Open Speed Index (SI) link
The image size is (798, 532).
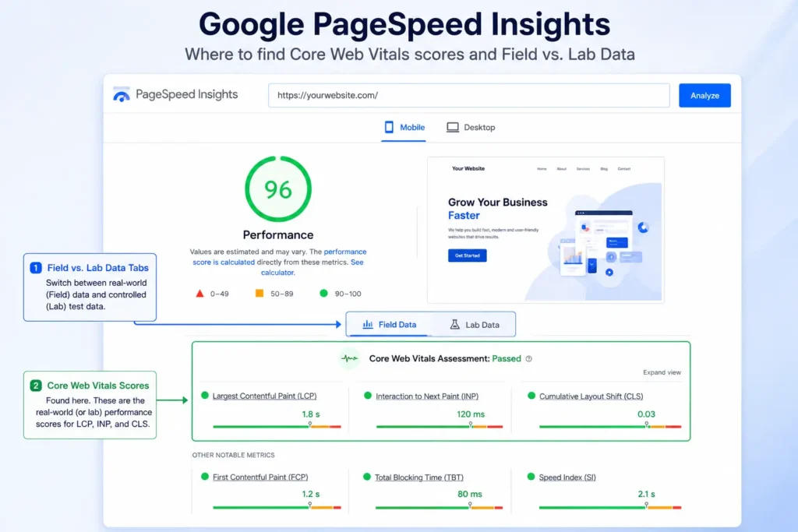[567, 477]
